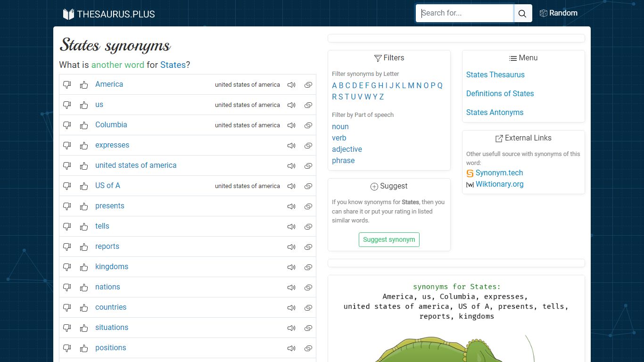Play pronunciation for reports
Screen dimensions: 644x362
291,247
